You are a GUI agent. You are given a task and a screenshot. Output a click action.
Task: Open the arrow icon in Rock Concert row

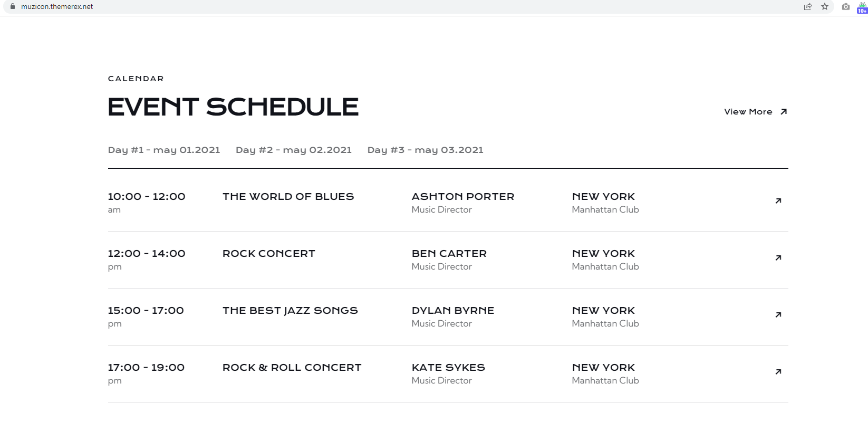(778, 258)
